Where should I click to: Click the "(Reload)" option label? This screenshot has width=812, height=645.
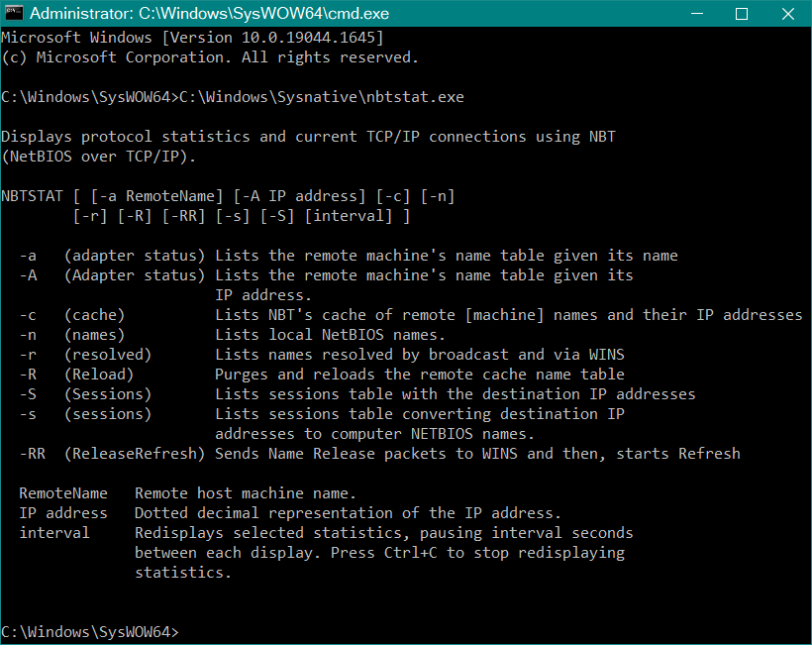click(99, 375)
